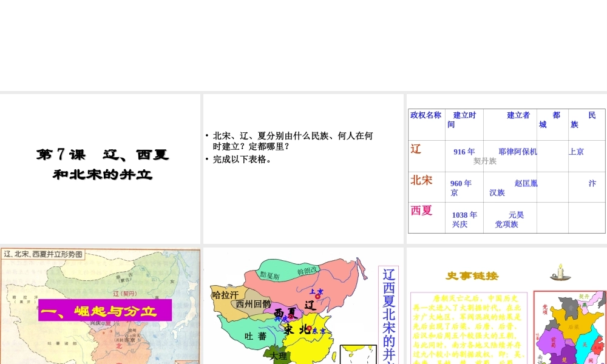Click the gray 契丹族 text
The image size is (607, 364).
coord(484,161)
